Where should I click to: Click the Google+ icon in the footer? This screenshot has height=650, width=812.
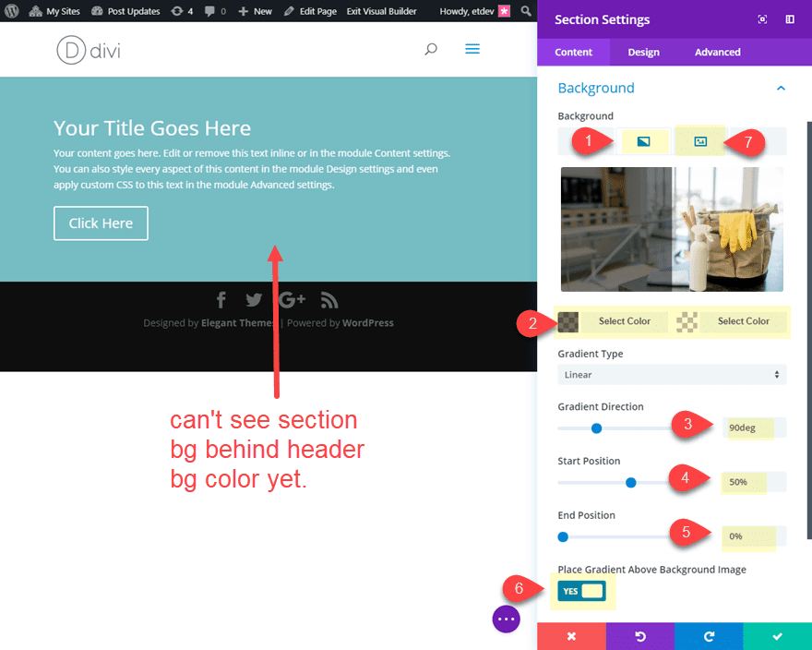pyautogui.click(x=292, y=299)
